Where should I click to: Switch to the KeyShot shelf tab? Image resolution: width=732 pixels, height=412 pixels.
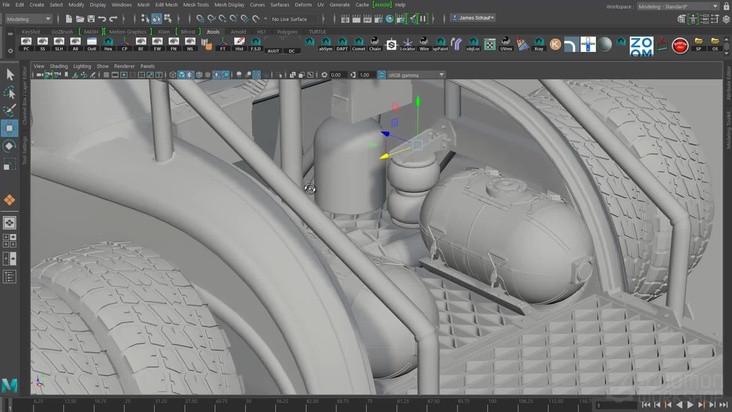pyautogui.click(x=31, y=32)
